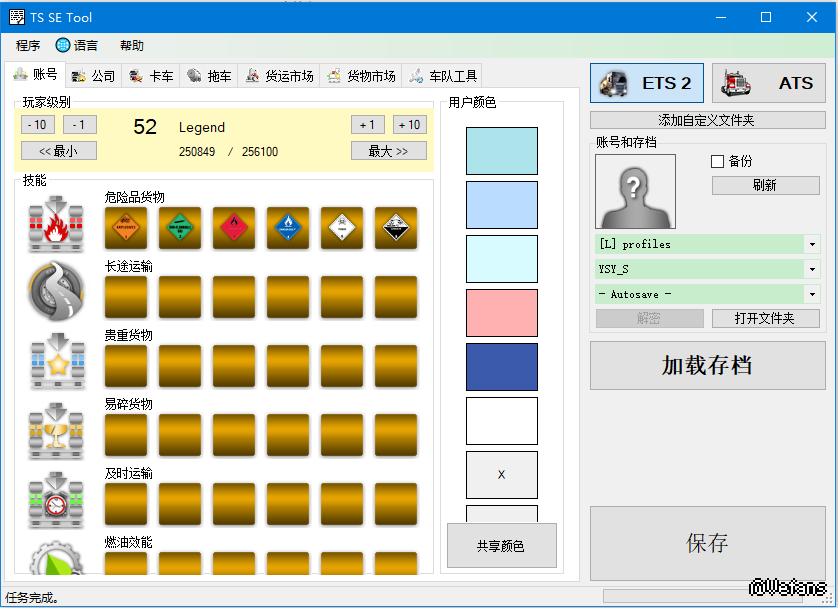The height and width of the screenshot is (608, 838).
Task: Click the 加载存档 load save button
Action: point(706,366)
